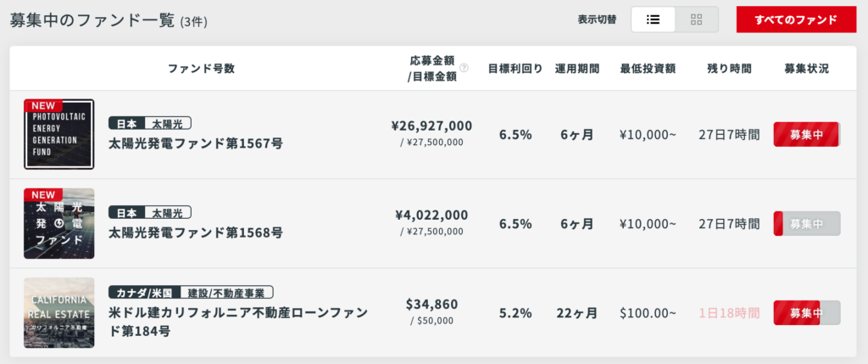The image size is (868, 364).
Task: Click 募集中 status button for fund 184
Action: click(x=806, y=313)
